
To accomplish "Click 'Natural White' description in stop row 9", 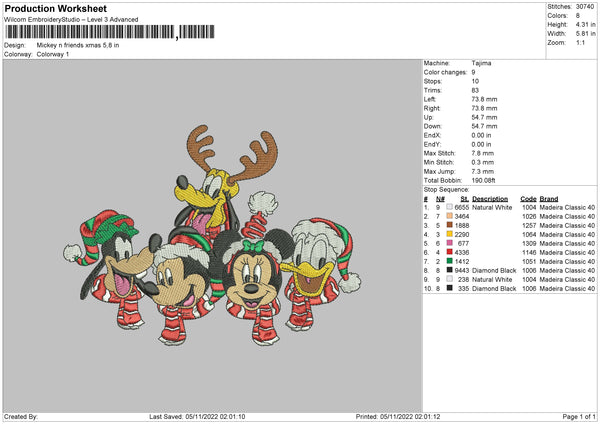I will click(x=492, y=280).
